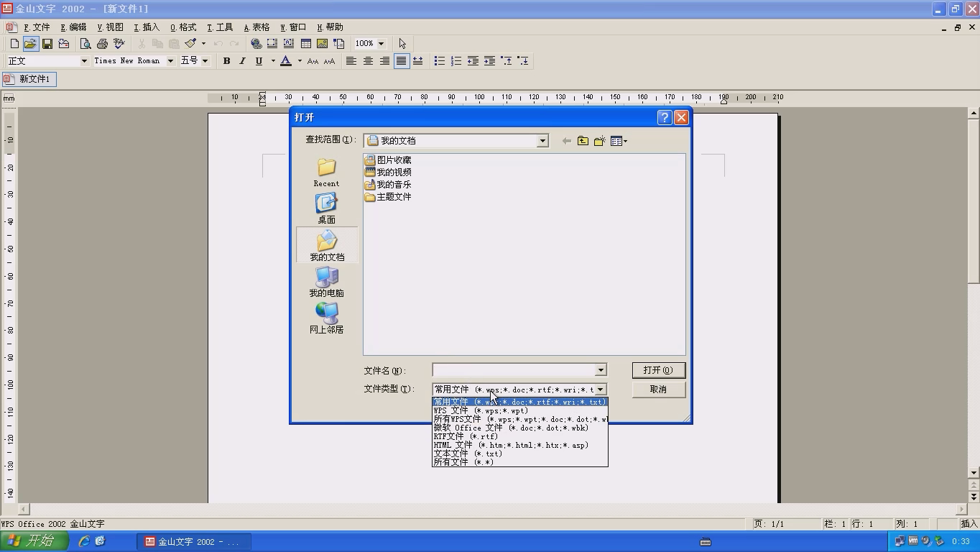Click the Format Painter brush icon
This screenshot has height=552, width=980.
pyautogui.click(x=190, y=44)
